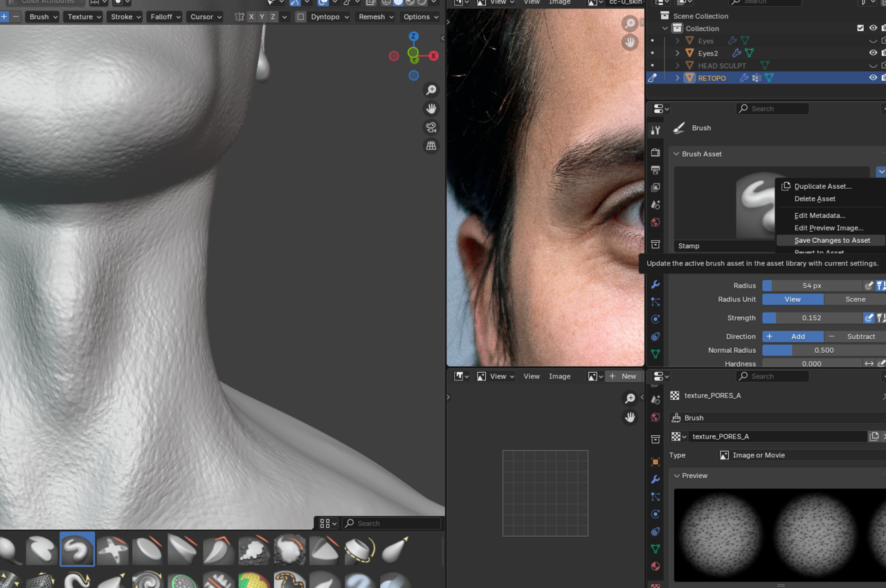Toggle Collection exclude checkbox in outliner
The width and height of the screenshot is (886, 588).
coord(860,28)
